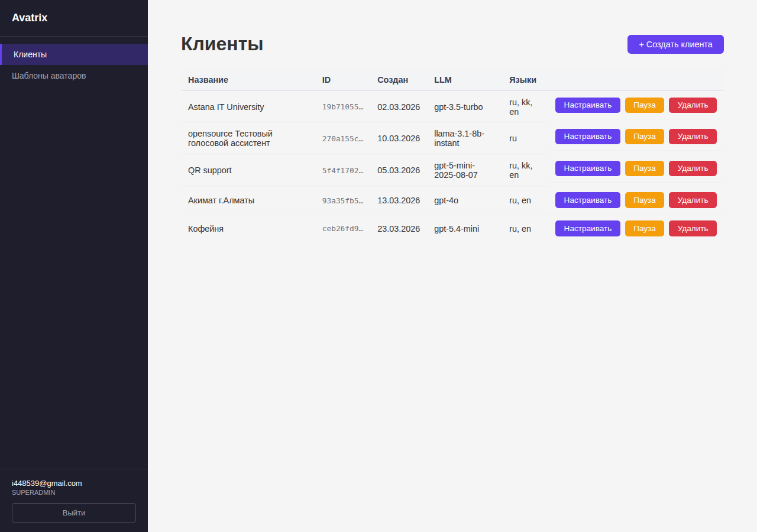Click the ID of the Кофейня row
Image resolution: width=757 pixels, height=532 pixels.
(x=343, y=228)
